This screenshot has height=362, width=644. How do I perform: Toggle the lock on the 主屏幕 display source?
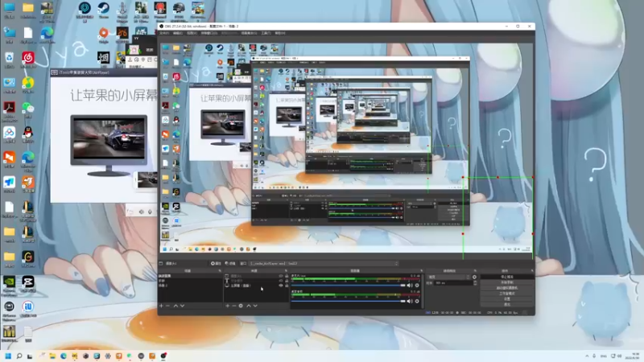pyautogui.click(x=287, y=286)
